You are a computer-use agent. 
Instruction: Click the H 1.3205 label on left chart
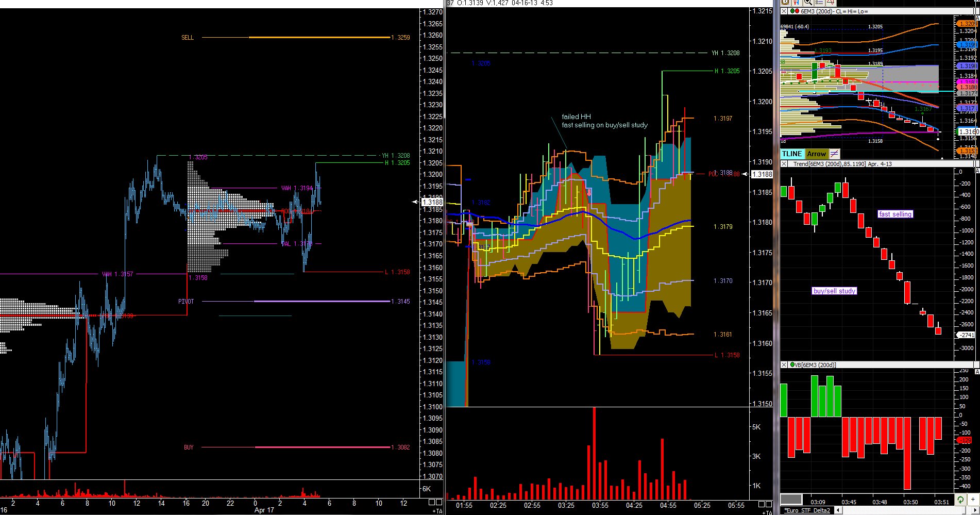(397, 163)
